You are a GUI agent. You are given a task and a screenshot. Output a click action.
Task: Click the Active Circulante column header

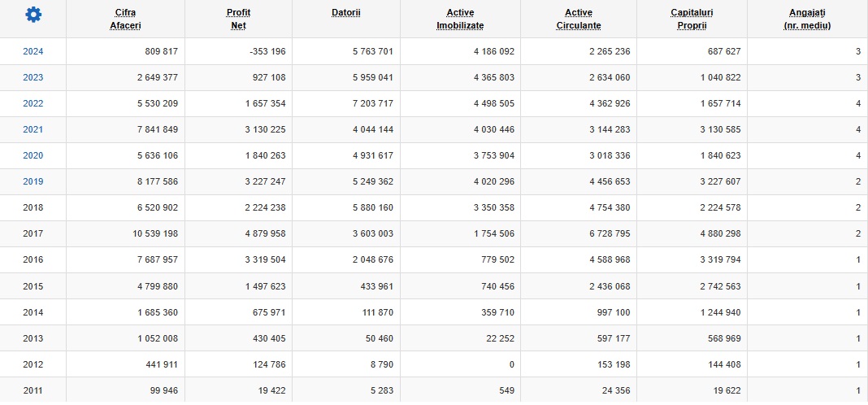pyautogui.click(x=579, y=19)
